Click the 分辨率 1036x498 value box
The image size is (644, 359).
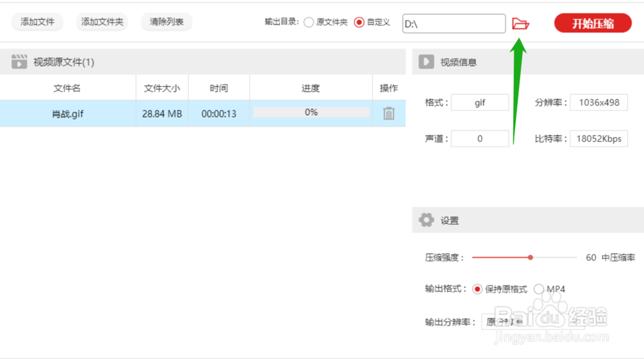pyautogui.click(x=599, y=102)
